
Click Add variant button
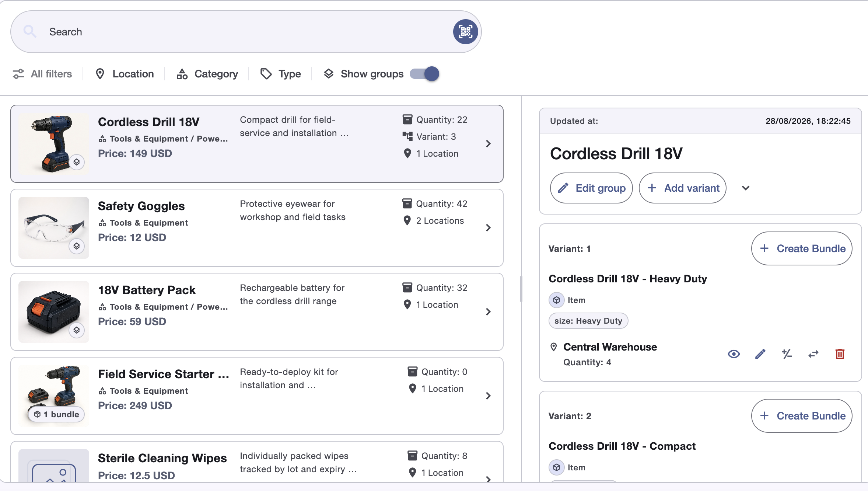coord(683,188)
